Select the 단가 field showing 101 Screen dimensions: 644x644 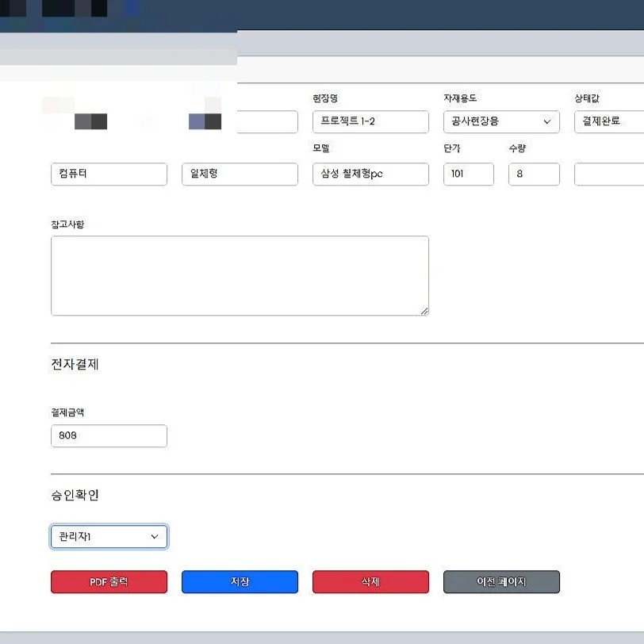(468, 174)
